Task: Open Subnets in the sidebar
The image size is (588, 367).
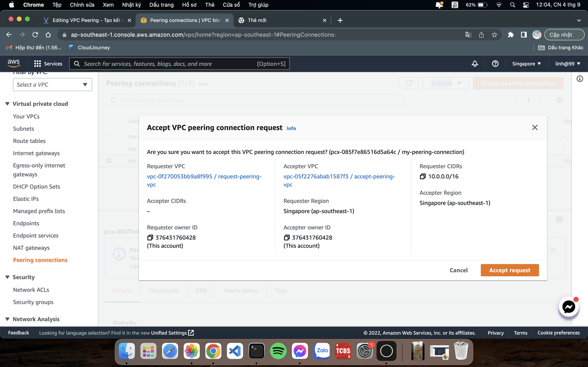Action: click(x=24, y=129)
